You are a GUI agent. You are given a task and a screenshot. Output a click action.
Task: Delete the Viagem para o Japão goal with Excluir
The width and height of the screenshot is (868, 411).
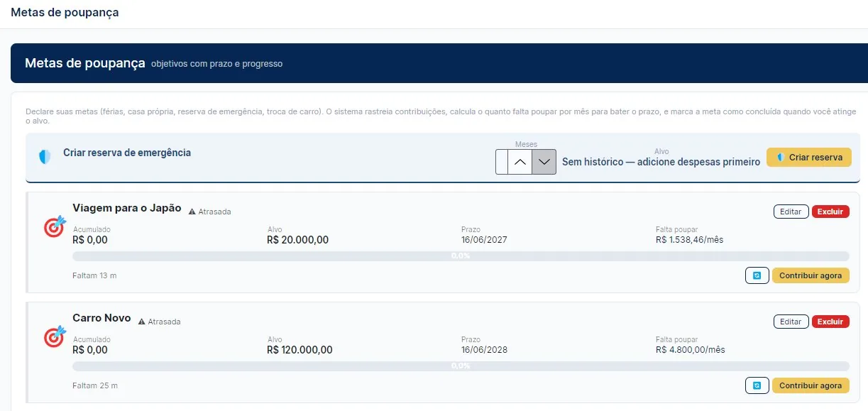830,212
